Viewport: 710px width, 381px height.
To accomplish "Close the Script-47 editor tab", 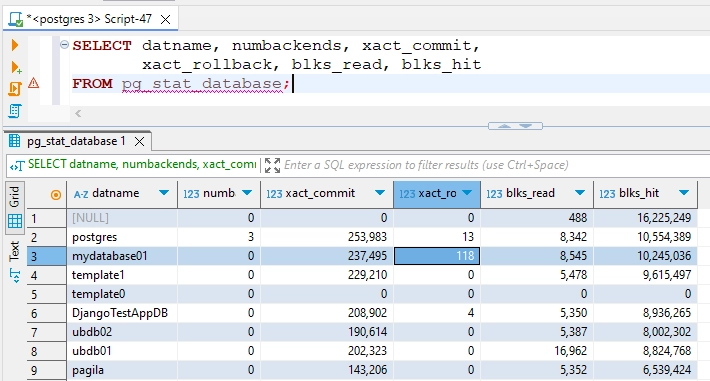I will pyautogui.click(x=166, y=19).
